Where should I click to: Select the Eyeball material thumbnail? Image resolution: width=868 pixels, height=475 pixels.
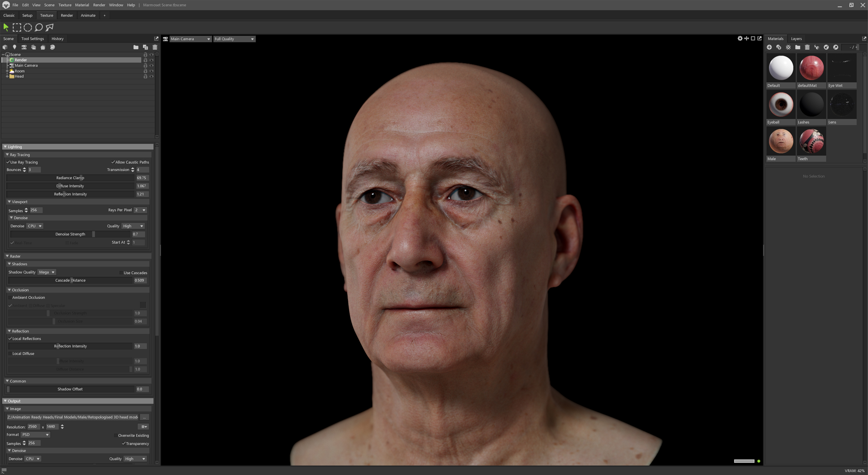[x=781, y=105]
